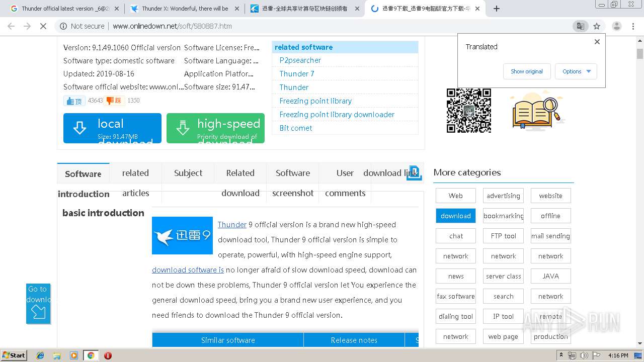The height and width of the screenshot is (362, 644).
Task: Select the chat category
Action: (456, 236)
